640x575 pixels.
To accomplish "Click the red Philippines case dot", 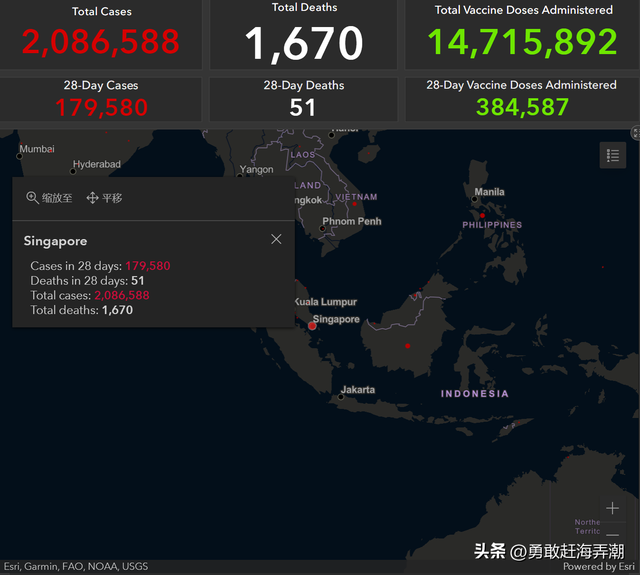I will coord(482,215).
